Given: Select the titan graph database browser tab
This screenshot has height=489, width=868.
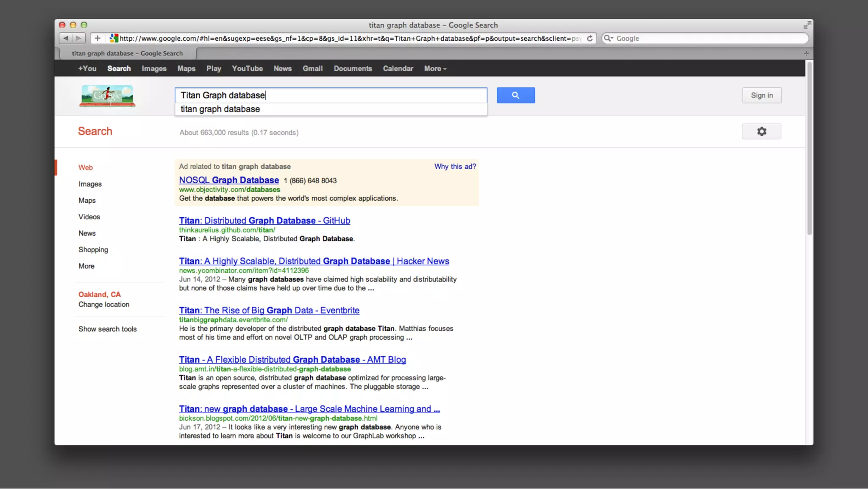Looking at the screenshot, I should point(127,53).
